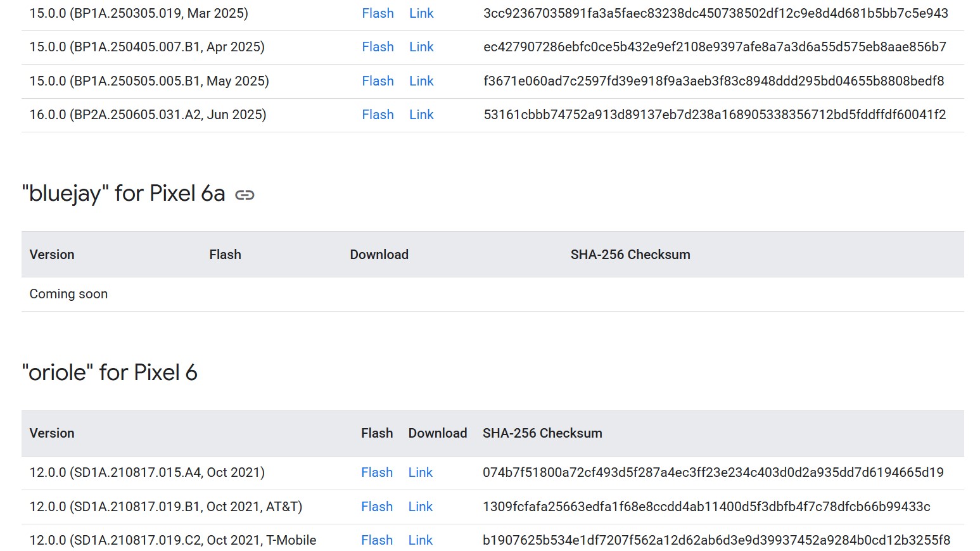Open the Link for BP1A.250505.005.B1

[x=421, y=81]
